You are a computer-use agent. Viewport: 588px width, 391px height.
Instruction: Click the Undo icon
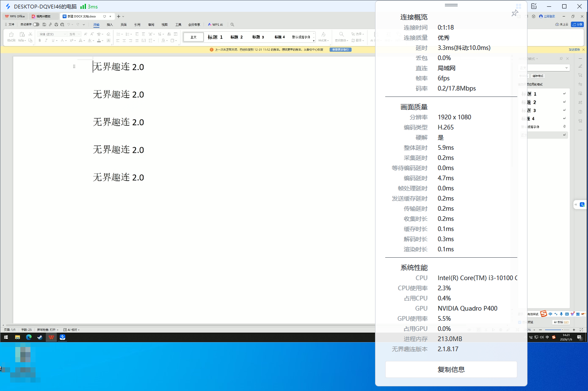point(68,24)
